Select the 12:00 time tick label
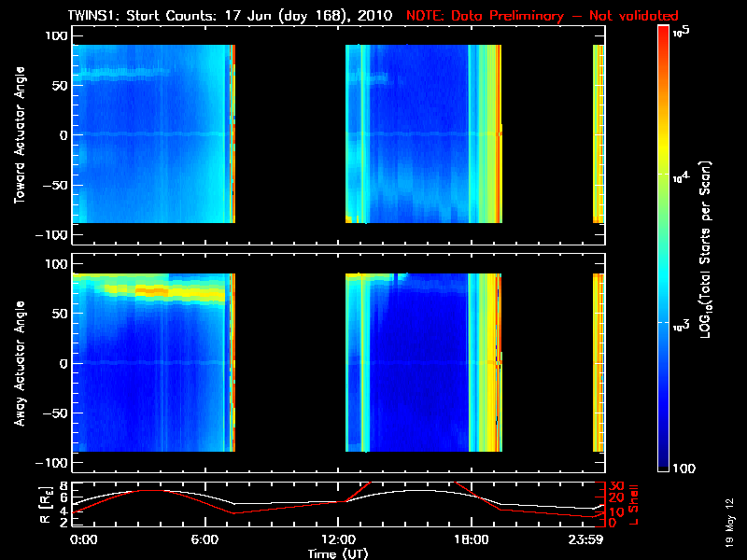 [339, 539]
